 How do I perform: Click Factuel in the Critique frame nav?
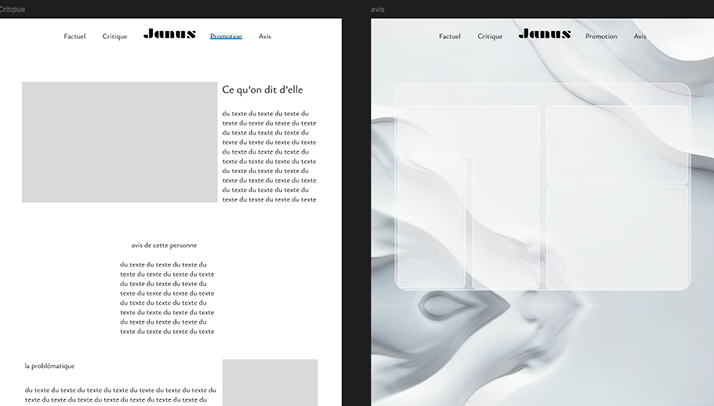pos(75,36)
